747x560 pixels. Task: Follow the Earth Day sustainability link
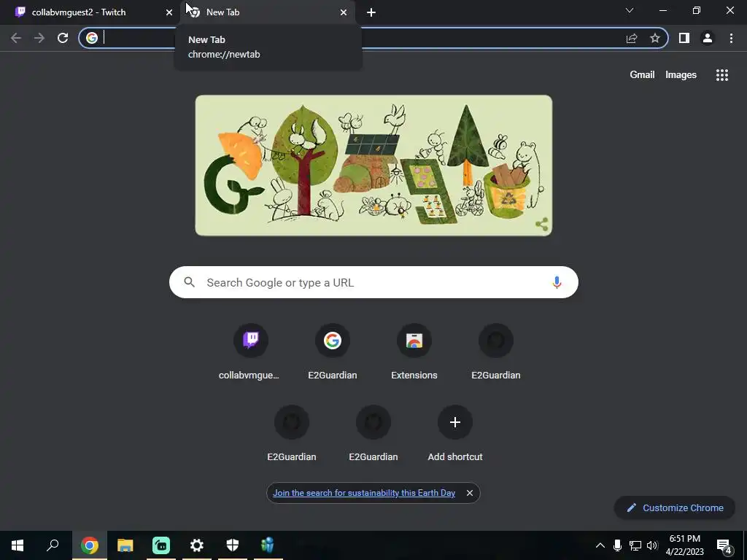click(x=364, y=493)
